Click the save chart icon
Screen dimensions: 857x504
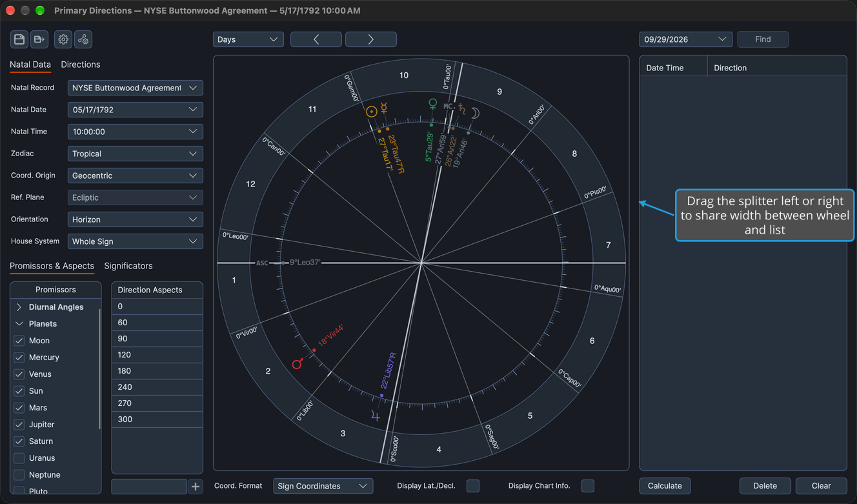coord(19,39)
